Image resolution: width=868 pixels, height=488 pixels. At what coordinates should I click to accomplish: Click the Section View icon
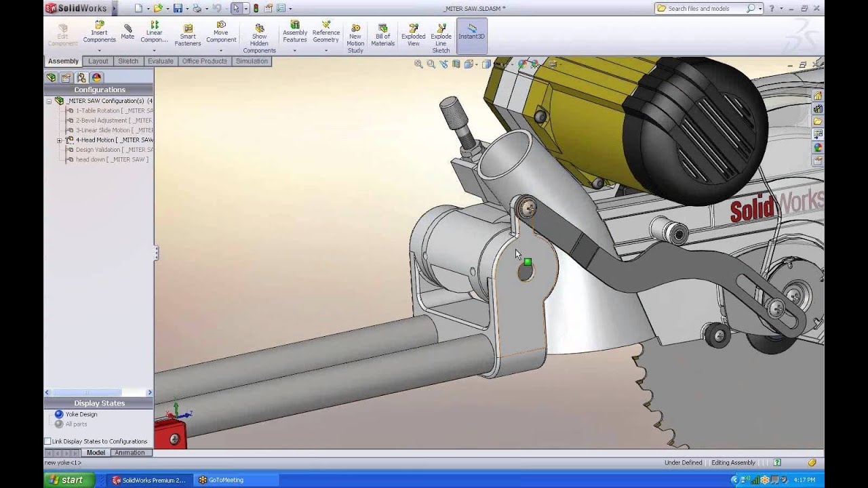click(x=456, y=64)
